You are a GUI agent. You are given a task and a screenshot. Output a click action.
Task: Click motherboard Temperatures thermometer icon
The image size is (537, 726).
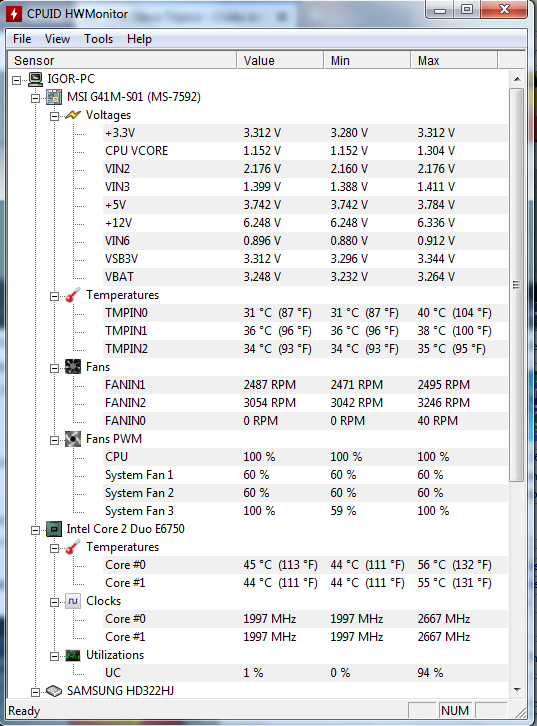[x=73, y=295]
